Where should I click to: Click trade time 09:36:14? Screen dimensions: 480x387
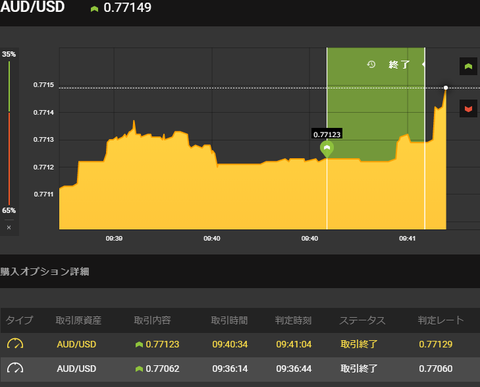click(x=230, y=369)
